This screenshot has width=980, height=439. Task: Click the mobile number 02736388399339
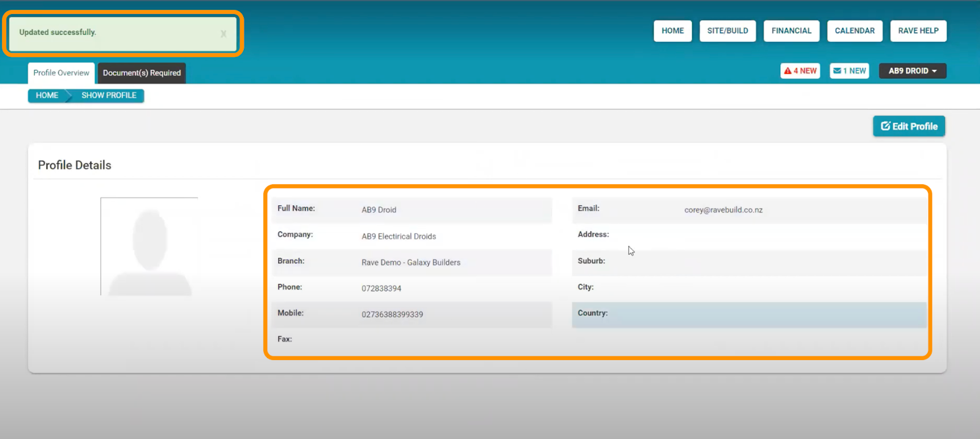pos(392,315)
